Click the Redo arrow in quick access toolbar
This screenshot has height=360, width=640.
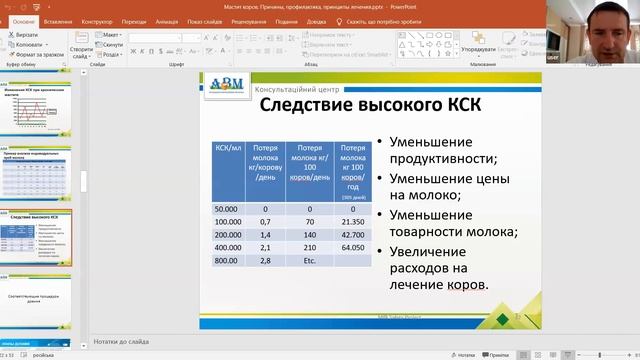[x=23, y=7]
